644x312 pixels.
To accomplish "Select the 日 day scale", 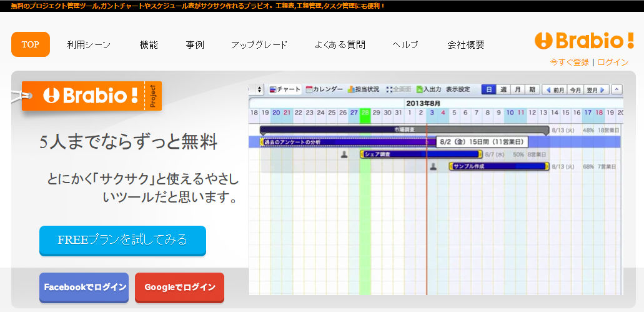I will (488, 89).
